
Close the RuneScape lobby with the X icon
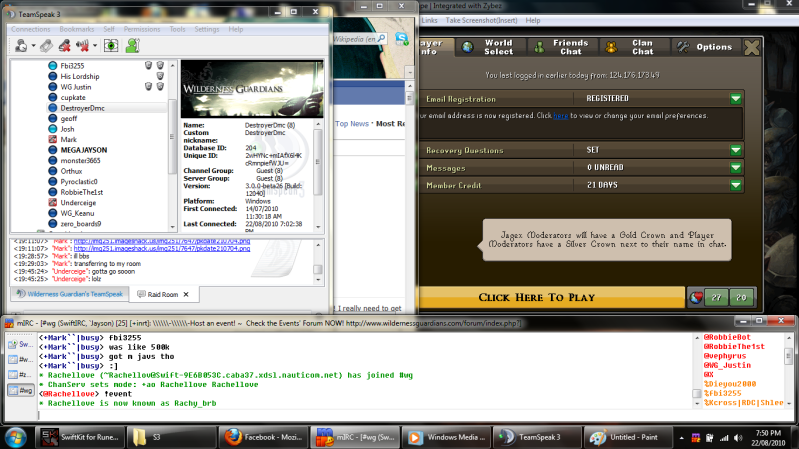click(x=752, y=47)
